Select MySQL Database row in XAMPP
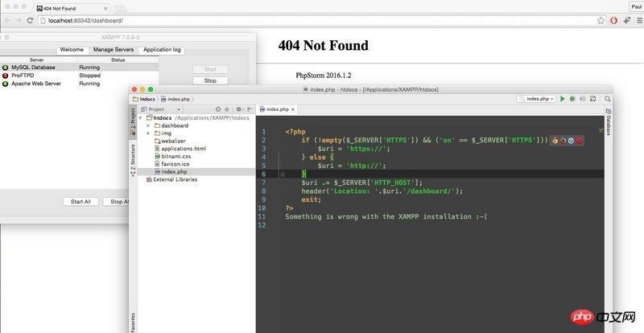The image size is (644, 333). [x=79, y=68]
